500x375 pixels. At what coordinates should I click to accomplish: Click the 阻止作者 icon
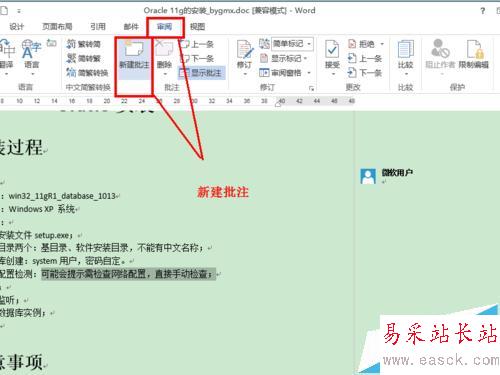pyautogui.click(x=440, y=49)
